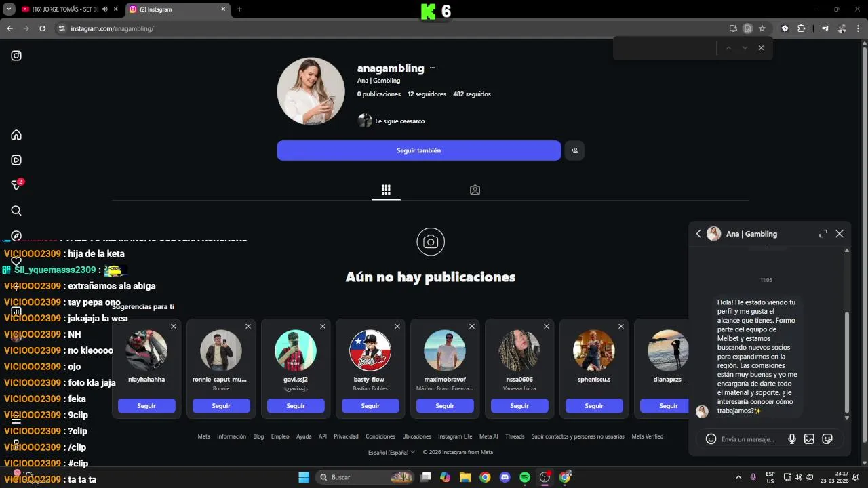Switch to JORGE TOMÁS YouTube tab
This screenshot has width=868, height=488.
coord(64,9)
